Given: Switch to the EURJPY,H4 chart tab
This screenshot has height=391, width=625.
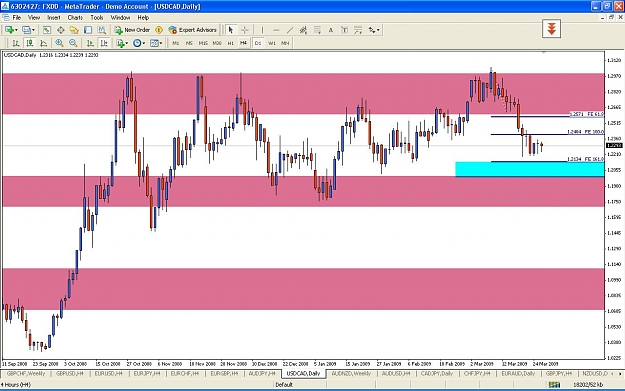Looking at the screenshot, I should point(147,374).
